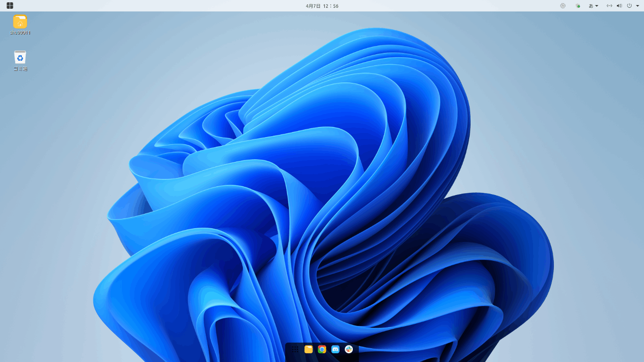Launch Slack from the dock

tap(349, 350)
